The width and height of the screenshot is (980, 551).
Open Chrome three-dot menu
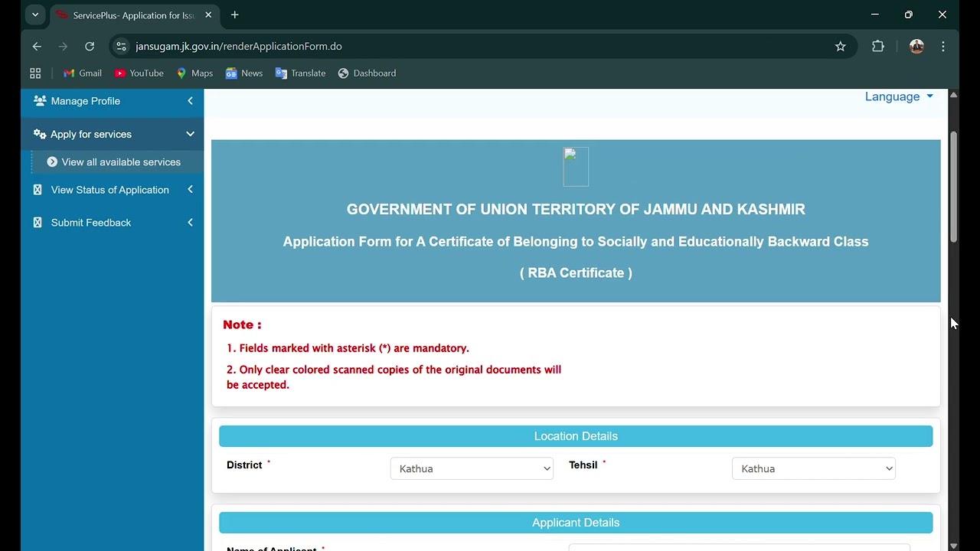(943, 47)
